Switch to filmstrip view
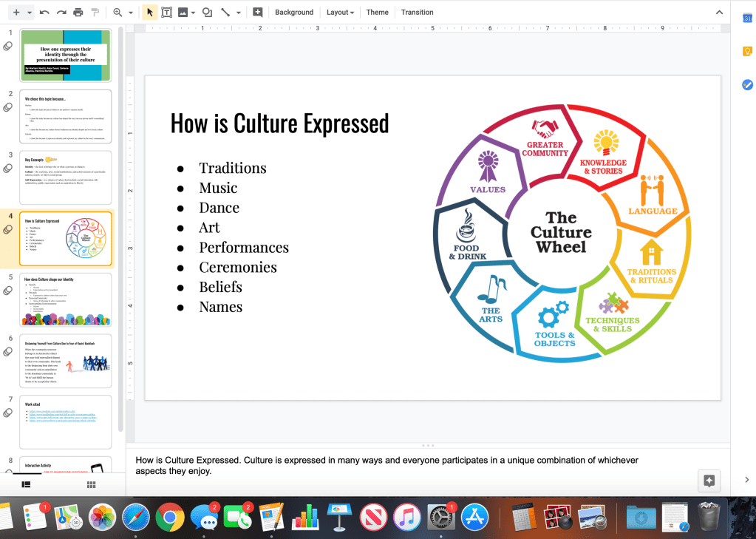 [26, 484]
